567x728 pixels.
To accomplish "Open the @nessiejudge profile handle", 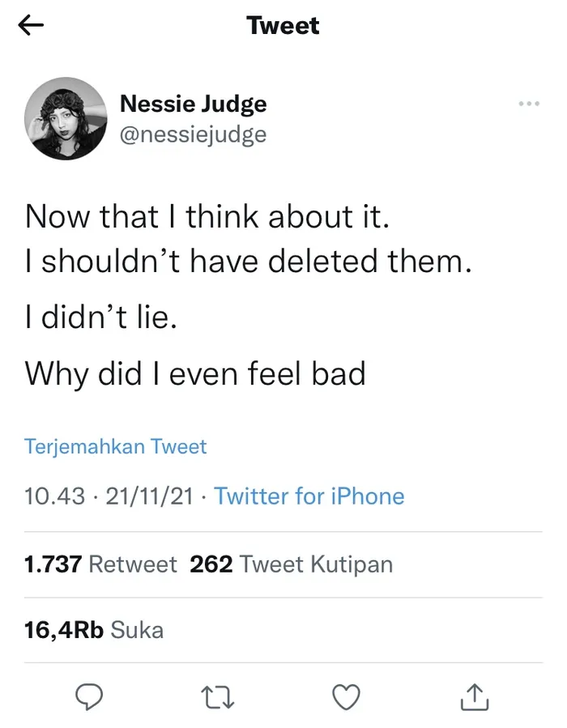I will click(195, 134).
